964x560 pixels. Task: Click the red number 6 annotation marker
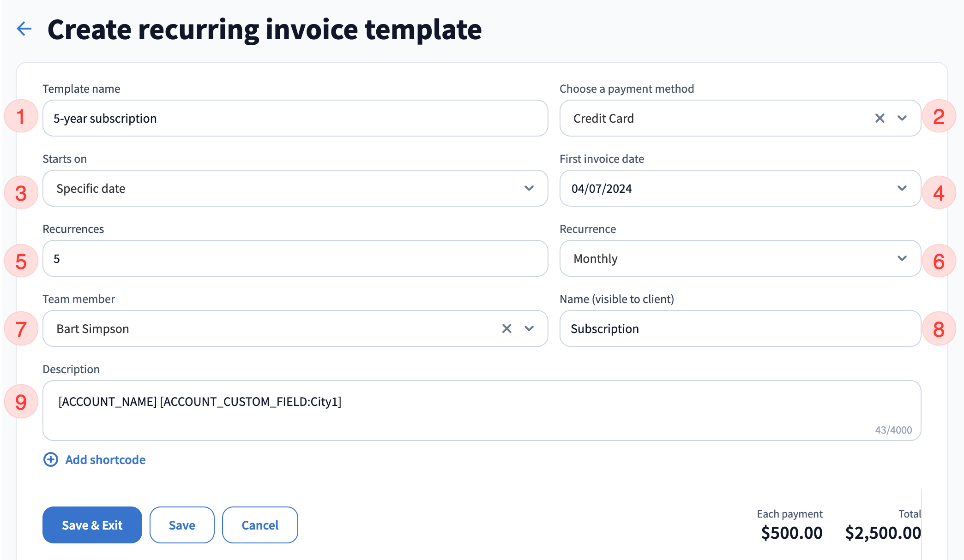pyautogui.click(x=938, y=261)
